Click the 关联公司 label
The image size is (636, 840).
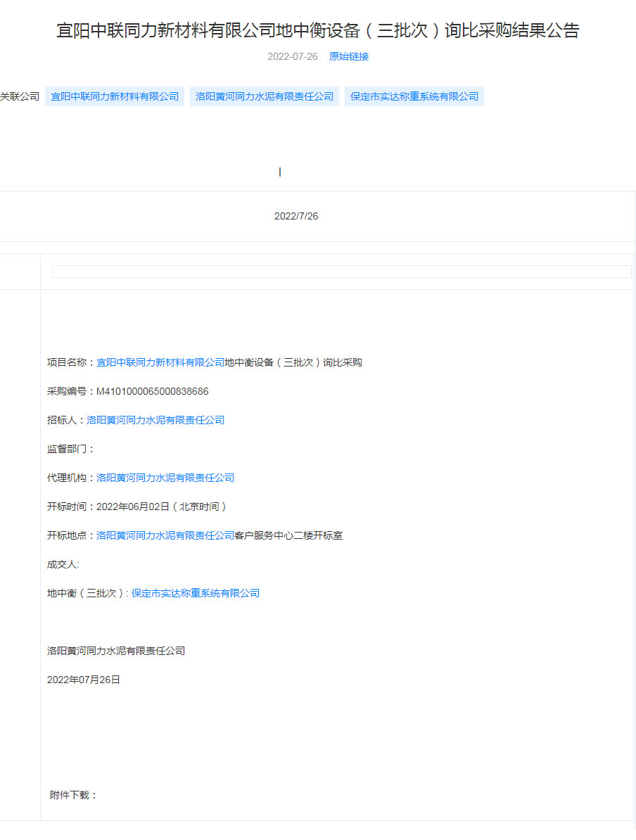point(20,96)
